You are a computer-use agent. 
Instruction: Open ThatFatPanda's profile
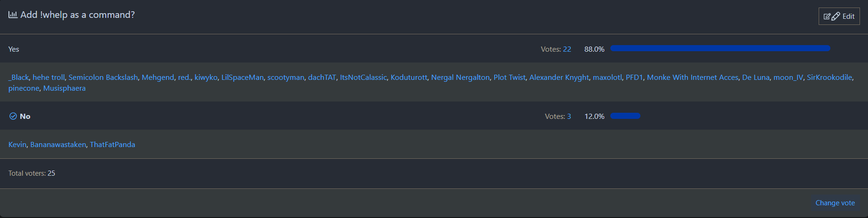[112, 145]
